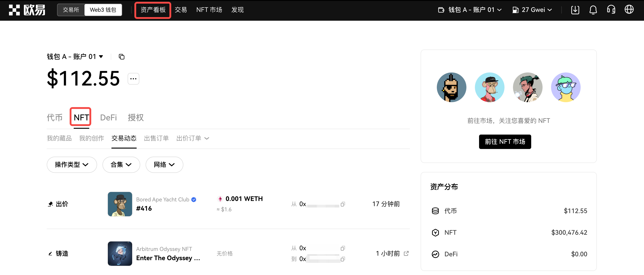Open Bored Ape Yacht Club collection link
The width and height of the screenshot is (644, 275).
point(162,200)
